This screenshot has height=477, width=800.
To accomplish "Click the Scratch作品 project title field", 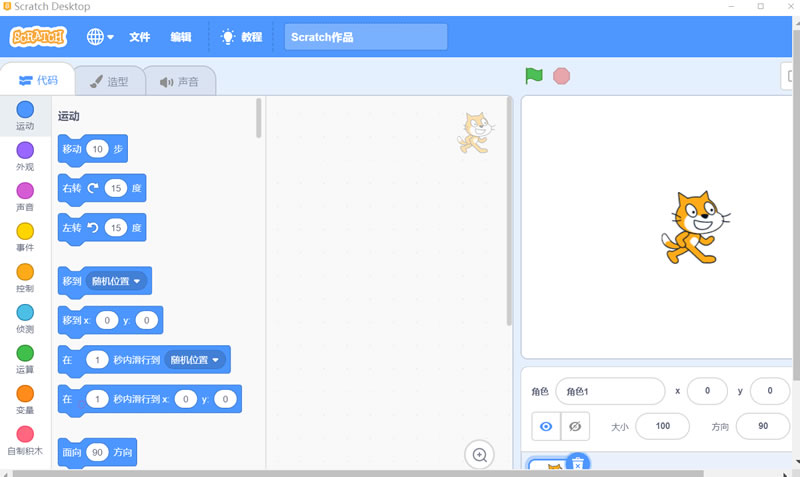I will point(365,38).
